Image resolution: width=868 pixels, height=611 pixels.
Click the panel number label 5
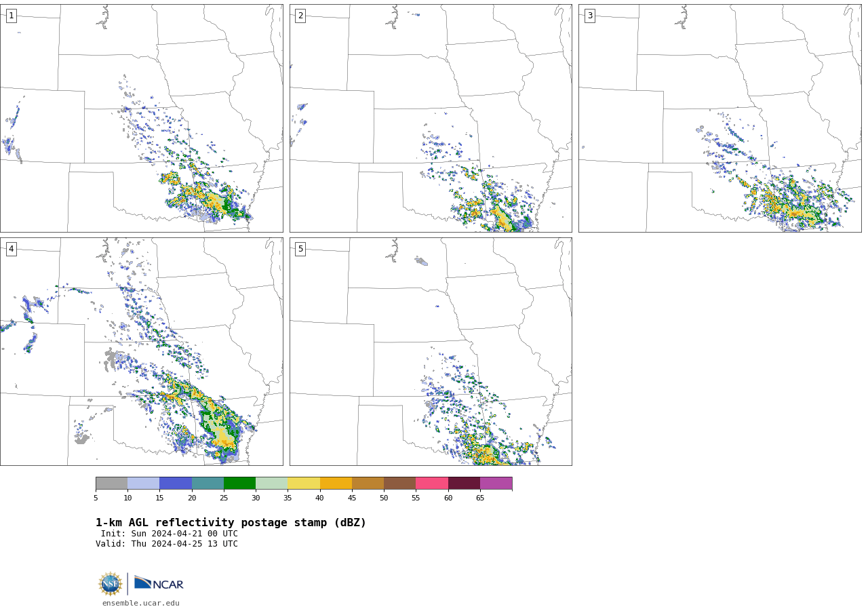pyautogui.click(x=300, y=249)
